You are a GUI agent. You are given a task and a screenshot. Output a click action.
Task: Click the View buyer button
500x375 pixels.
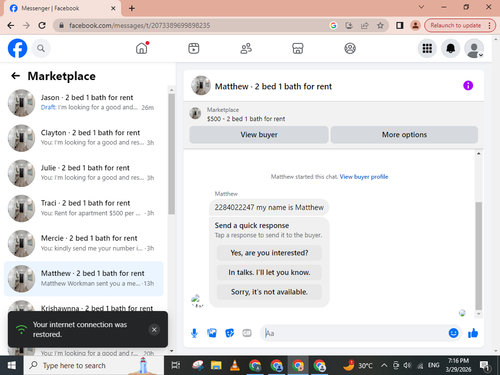[259, 135]
